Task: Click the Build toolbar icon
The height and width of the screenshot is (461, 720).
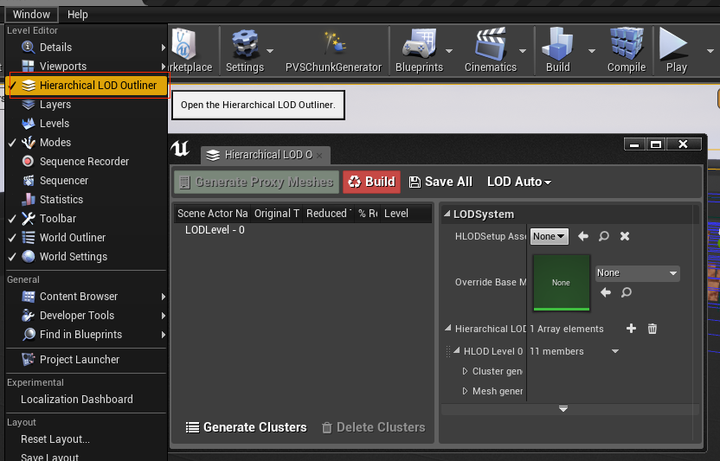Action: pos(558,44)
